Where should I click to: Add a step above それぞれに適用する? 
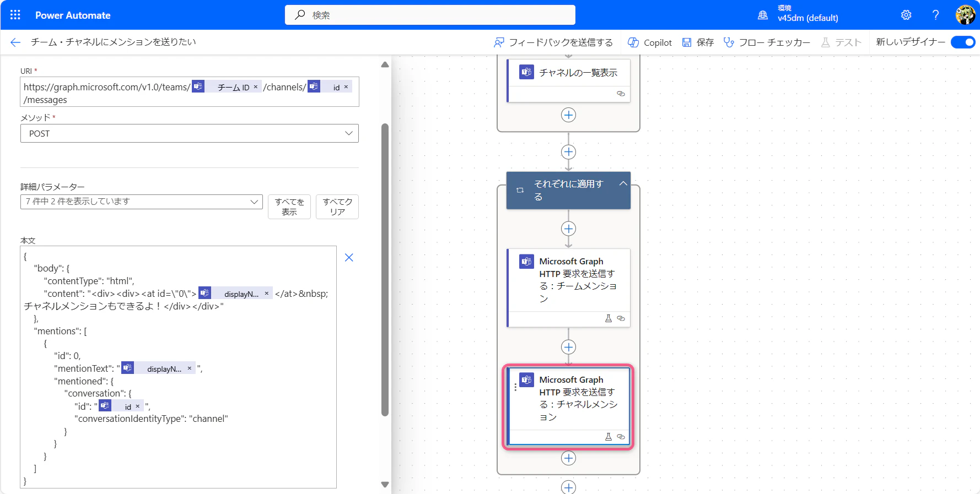pyautogui.click(x=568, y=151)
